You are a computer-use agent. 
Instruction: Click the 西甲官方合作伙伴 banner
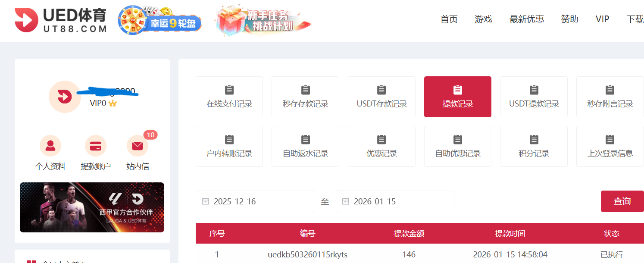[92, 207]
